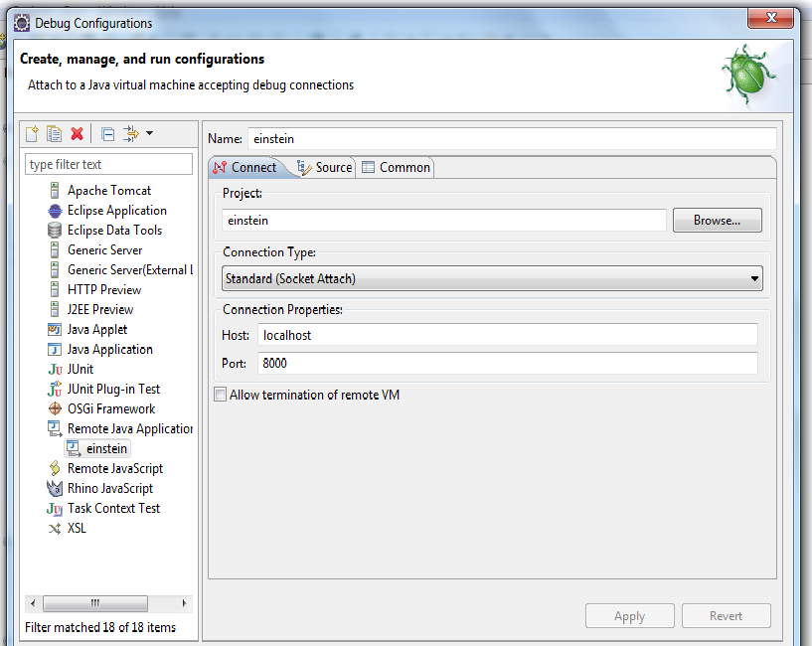Click the Eclipse Application icon
This screenshot has width=812, height=646.
[x=55, y=211]
